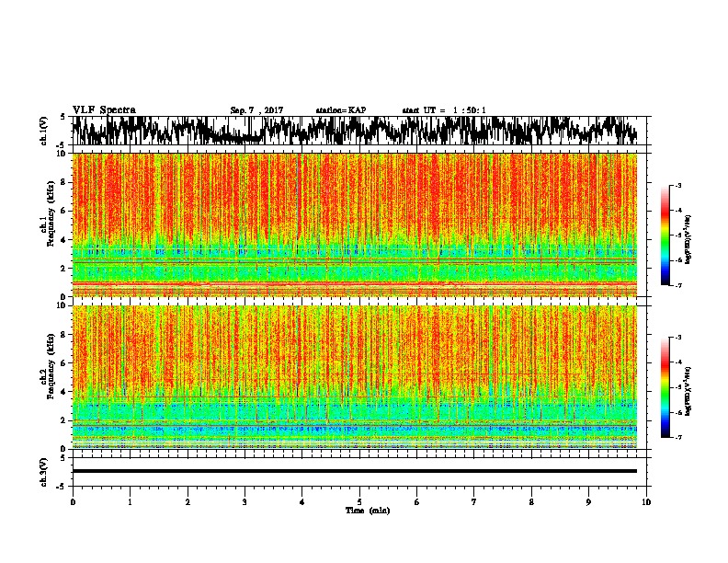728x563 pixels.
Task: Click time-axis tick label "7"
Action: 474,502
